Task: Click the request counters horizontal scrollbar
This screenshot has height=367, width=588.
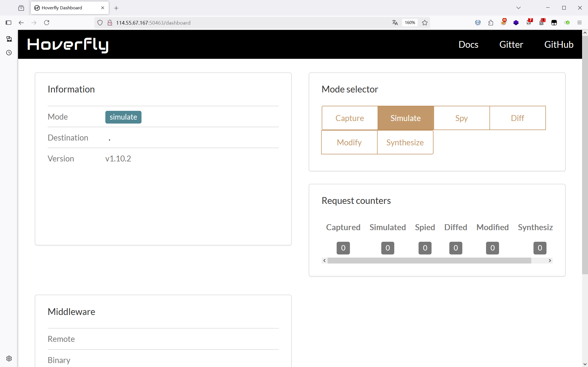Action: click(x=429, y=260)
